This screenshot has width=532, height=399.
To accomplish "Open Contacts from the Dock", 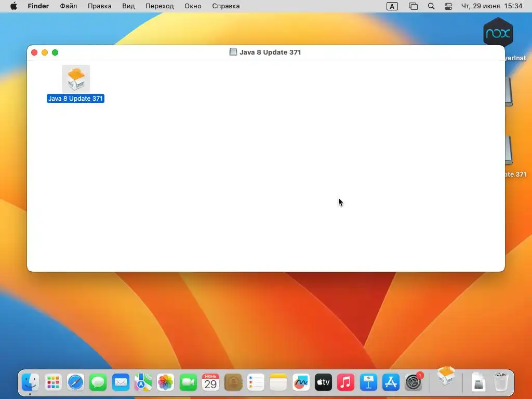I will [233, 383].
